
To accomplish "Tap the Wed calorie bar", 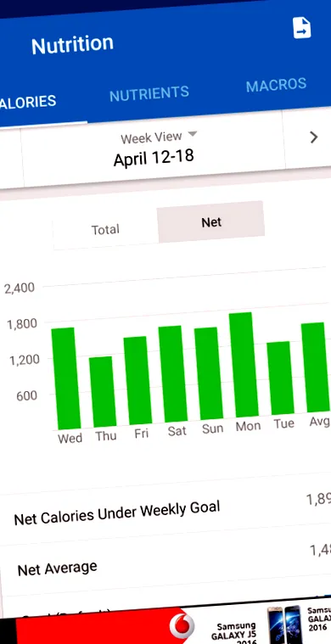I will [65, 378].
